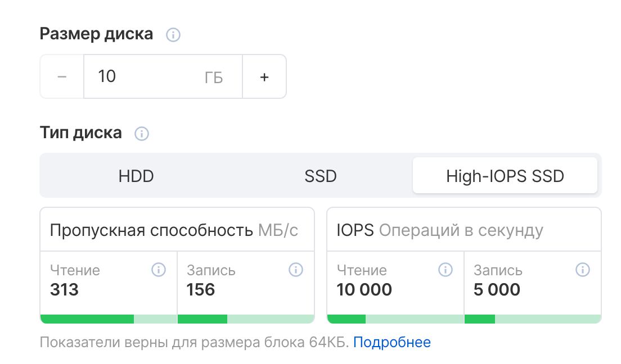Decrease disk size with minus button
The image size is (621, 364).
(x=62, y=77)
